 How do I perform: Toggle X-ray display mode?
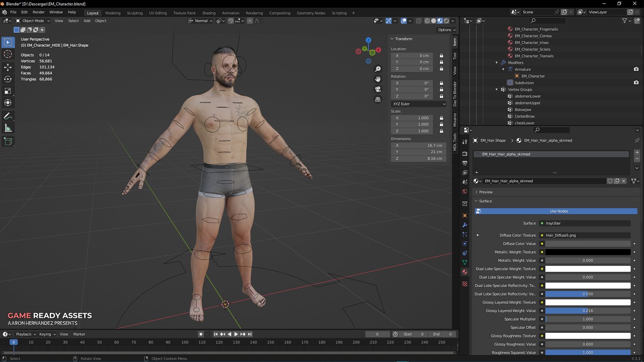[x=419, y=21]
